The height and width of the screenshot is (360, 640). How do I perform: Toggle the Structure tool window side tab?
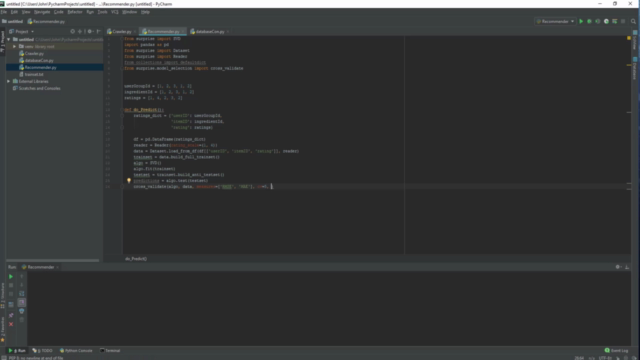(x=2, y=295)
